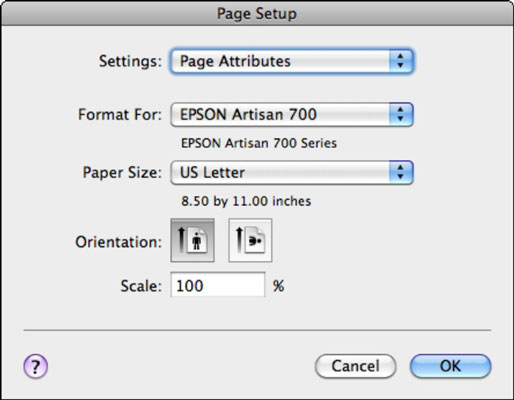Click the EPSON Artisan 700 Series description text
The width and height of the screenshot is (514, 400).
coord(259,143)
